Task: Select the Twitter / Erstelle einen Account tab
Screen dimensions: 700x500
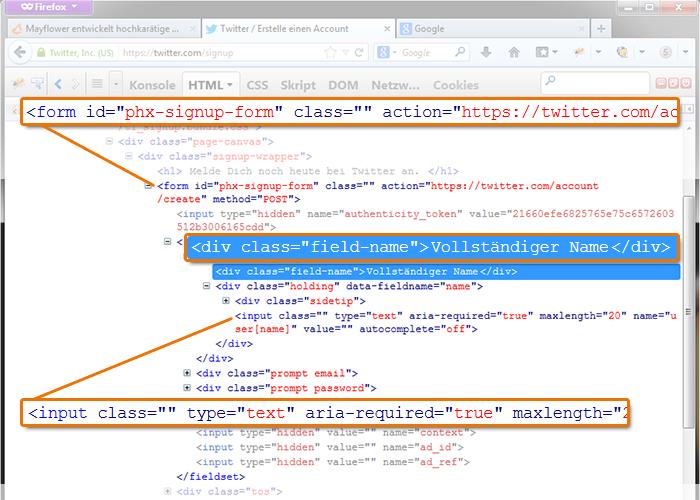Action: pos(298,29)
